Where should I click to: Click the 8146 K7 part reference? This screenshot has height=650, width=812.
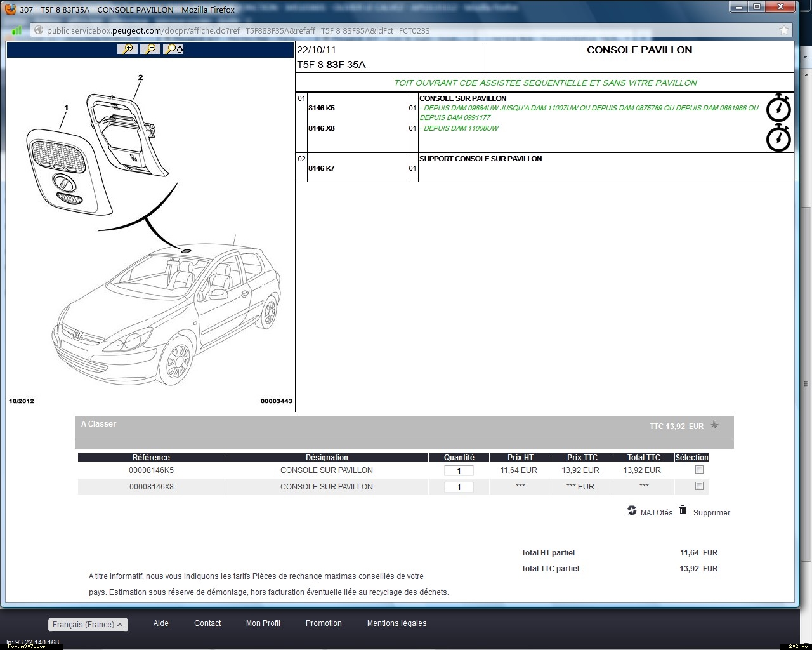322,168
